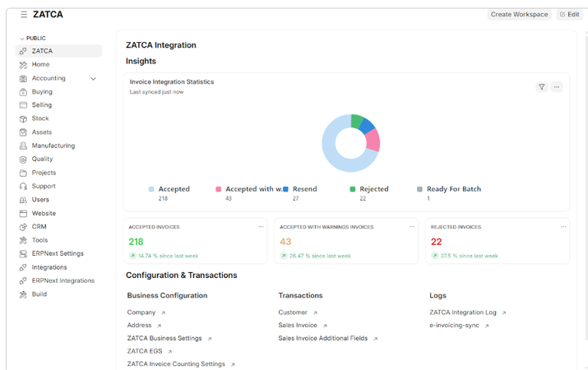Click the ZATCA logo title
The height and width of the screenshot is (370, 588).
pos(48,14)
